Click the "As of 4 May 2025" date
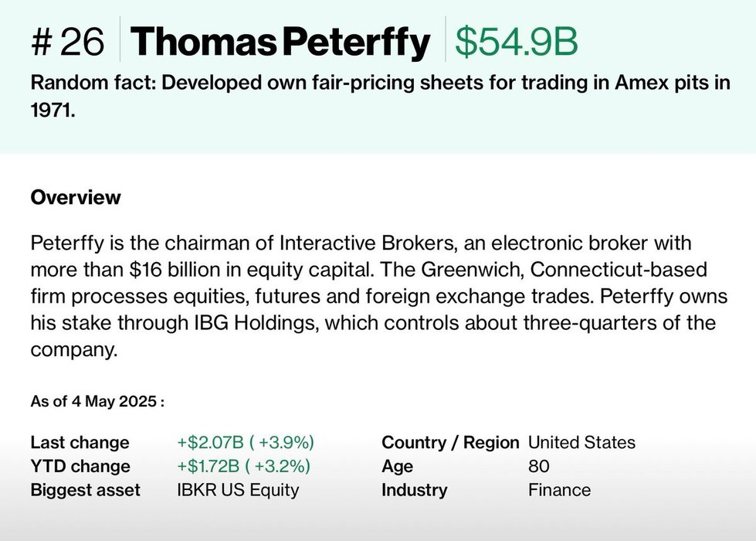Image resolution: width=756 pixels, height=541 pixels. click(97, 402)
